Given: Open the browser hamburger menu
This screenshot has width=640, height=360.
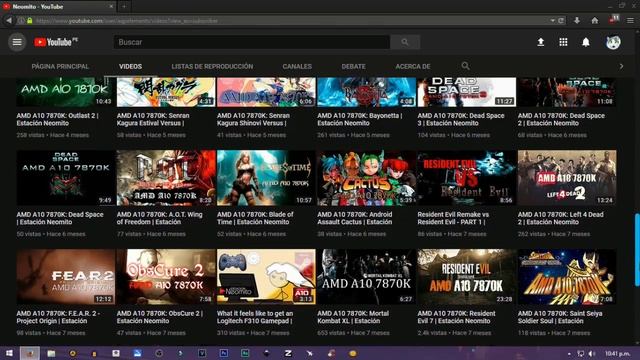Looking at the screenshot, I should pos(630,20).
